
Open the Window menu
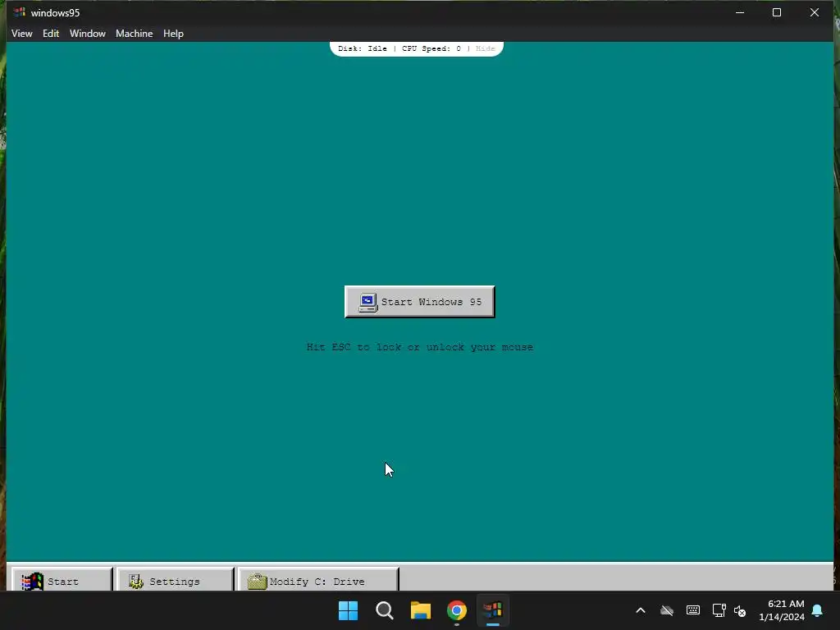[x=87, y=33]
